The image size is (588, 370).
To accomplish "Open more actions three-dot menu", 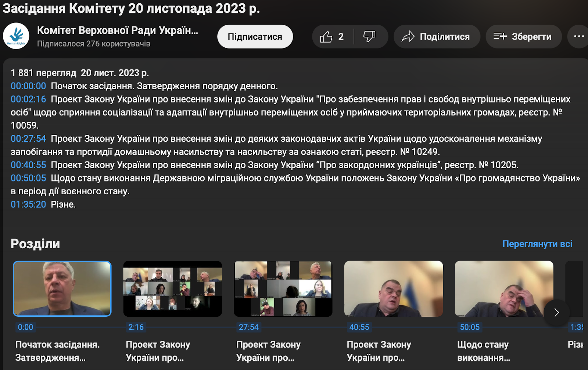I will (x=579, y=37).
